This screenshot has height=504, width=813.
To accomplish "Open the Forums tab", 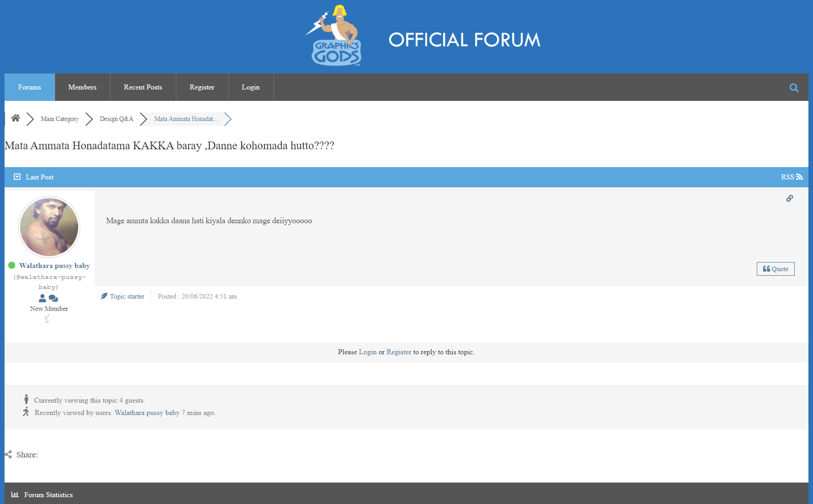I will pyautogui.click(x=30, y=87).
